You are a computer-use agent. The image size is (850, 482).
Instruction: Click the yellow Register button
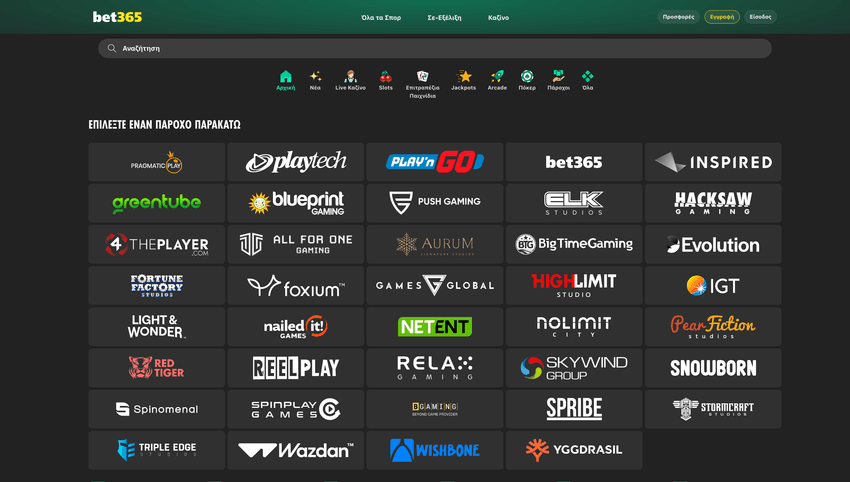(x=722, y=17)
